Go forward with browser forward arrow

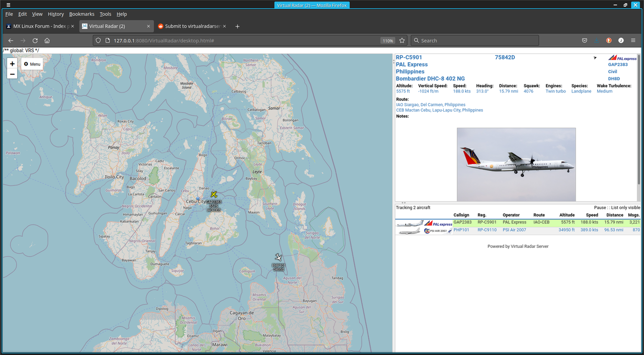coord(23,41)
